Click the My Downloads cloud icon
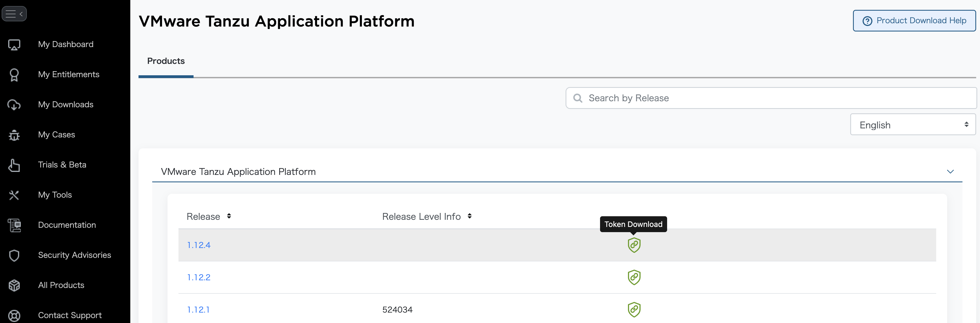 point(14,105)
